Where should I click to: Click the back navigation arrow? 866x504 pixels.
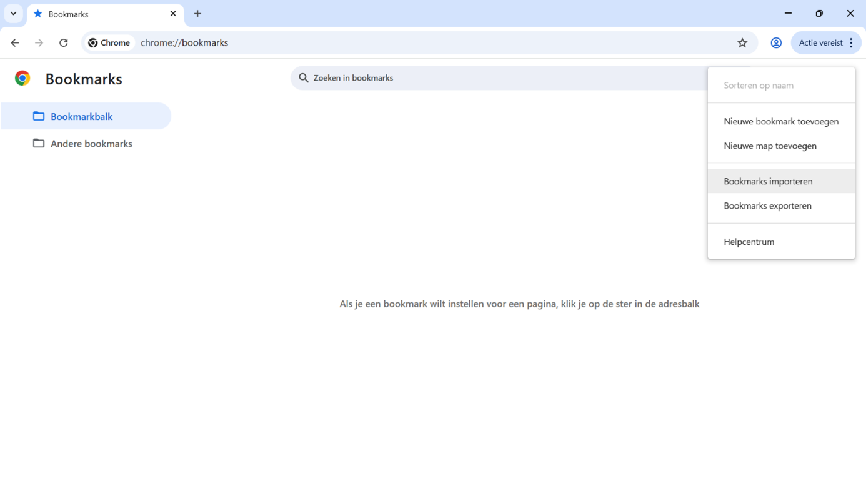point(14,42)
